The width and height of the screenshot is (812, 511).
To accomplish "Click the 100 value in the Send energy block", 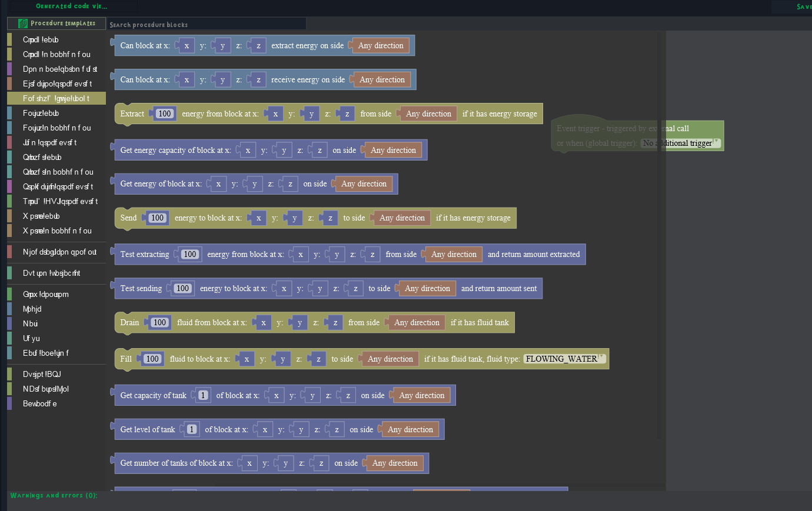I will click(x=157, y=218).
